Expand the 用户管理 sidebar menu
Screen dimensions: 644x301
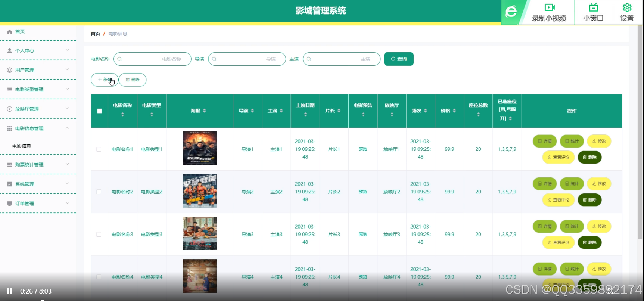pos(38,70)
